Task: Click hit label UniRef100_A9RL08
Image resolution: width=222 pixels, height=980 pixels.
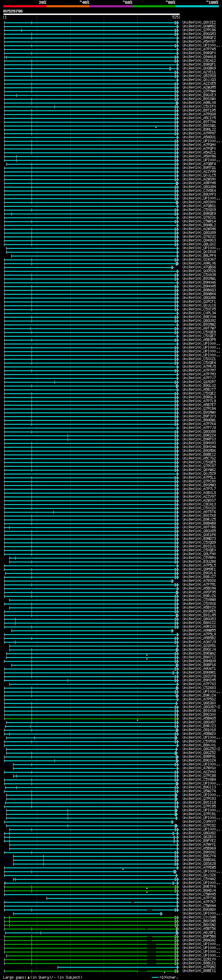Action: pyautogui.click(x=199, y=103)
